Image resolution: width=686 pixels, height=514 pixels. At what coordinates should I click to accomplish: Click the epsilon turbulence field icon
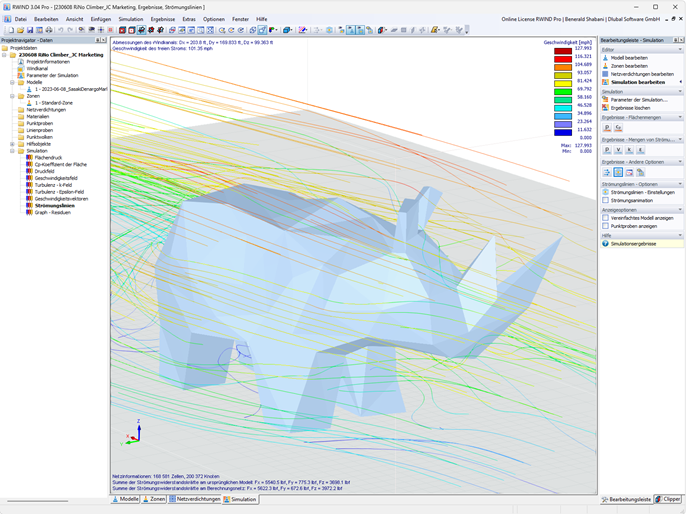pyautogui.click(x=640, y=150)
